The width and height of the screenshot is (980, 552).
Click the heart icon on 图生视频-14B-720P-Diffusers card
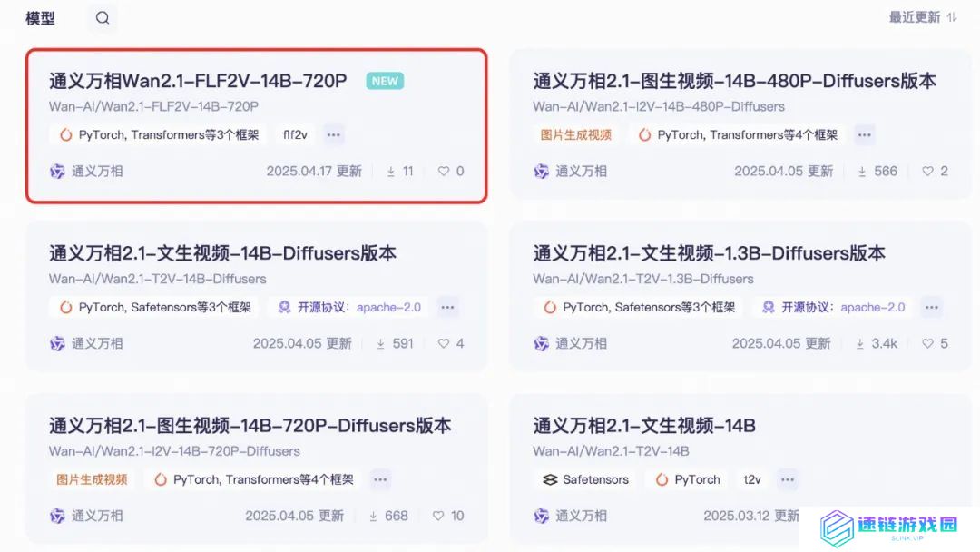438,516
